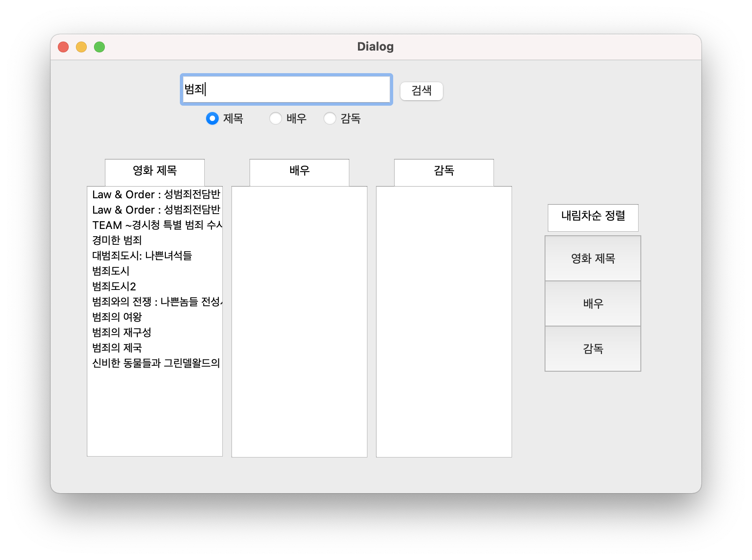The height and width of the screenshot is (560, 752).
Task: Click the 감독 header above the director list
Action: click(x=444, y=173)
